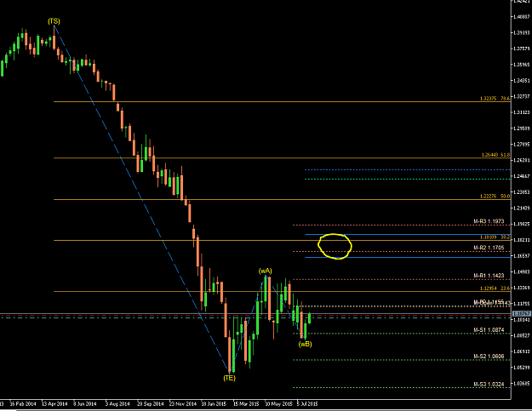The image size is (532, 411).
Task: Click the 5 Jul 2015 date label
Action: 307,404
